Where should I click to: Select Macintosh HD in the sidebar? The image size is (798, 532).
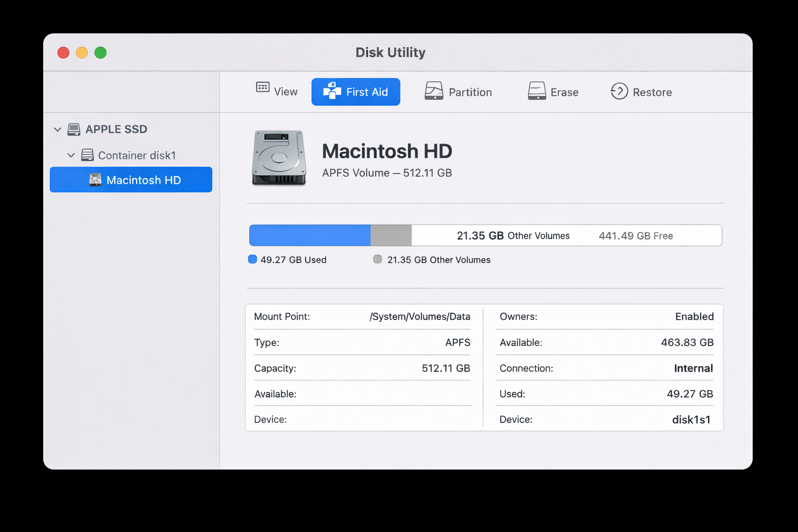pos(131,180)
